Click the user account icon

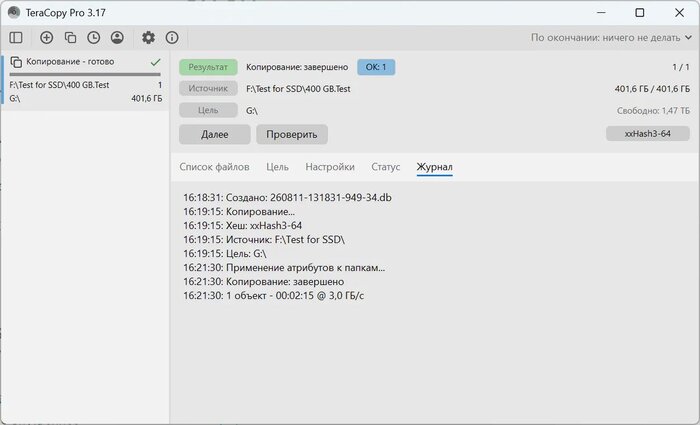117,38
